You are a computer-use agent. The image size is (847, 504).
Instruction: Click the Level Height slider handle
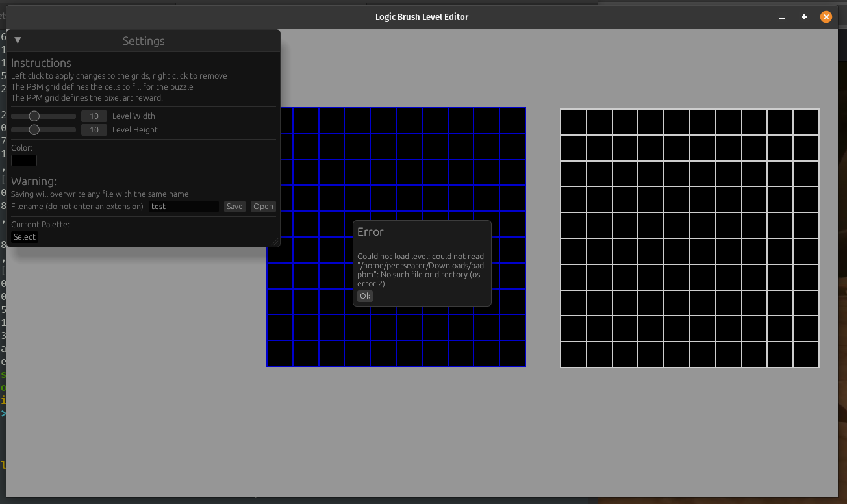pyautogui.click(x=34, y=130)
